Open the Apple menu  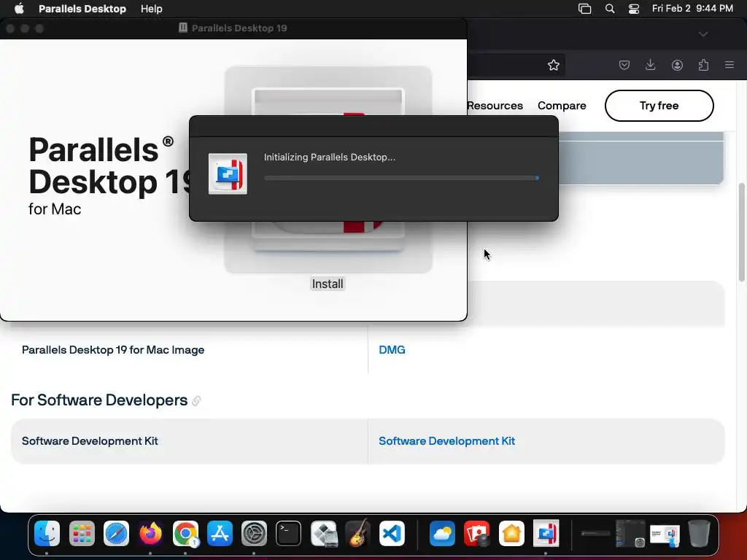tap(19, 9)
